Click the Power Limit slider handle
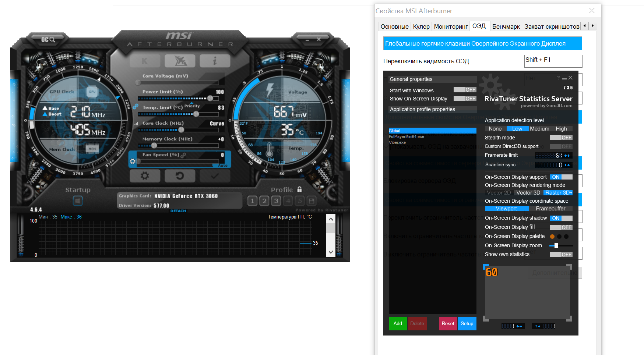Viewport: 644px width, 355px height. pos(210,98)
